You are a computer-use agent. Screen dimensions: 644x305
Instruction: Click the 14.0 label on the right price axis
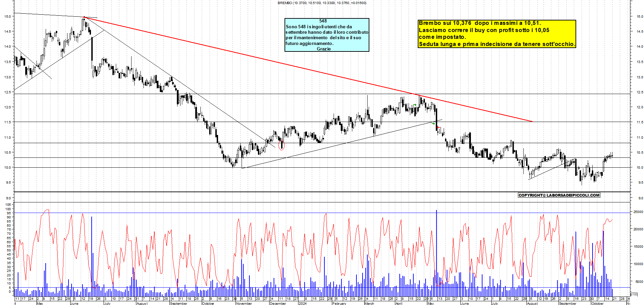pos(640,47)
